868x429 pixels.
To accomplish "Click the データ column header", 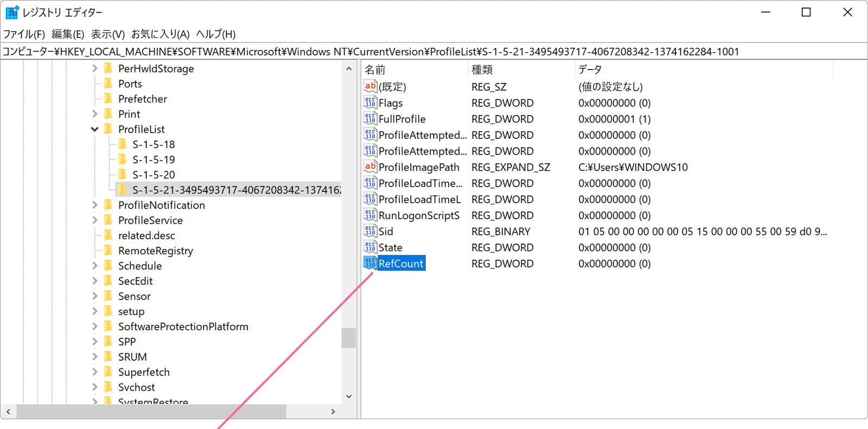I will (704, 69).
